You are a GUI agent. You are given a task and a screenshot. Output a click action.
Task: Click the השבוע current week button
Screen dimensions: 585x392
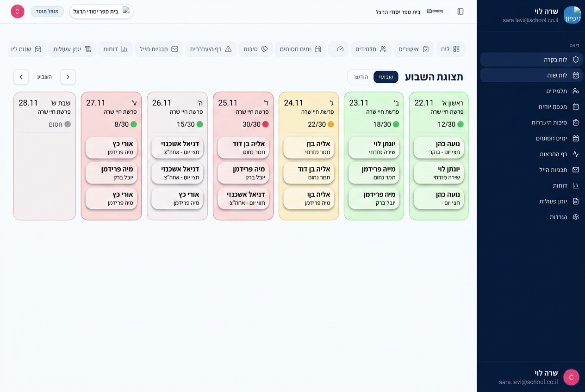44,77
